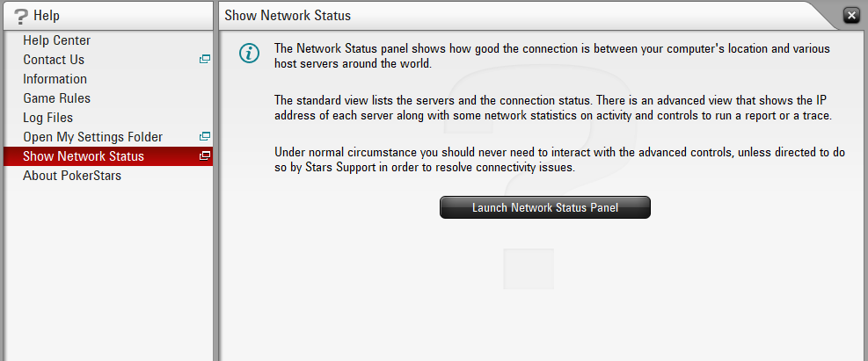The width and height of the screenshot is (868, 361).
Task: Click paragraph starting 'The standard view lists'
Action: [x=553, y=108]
